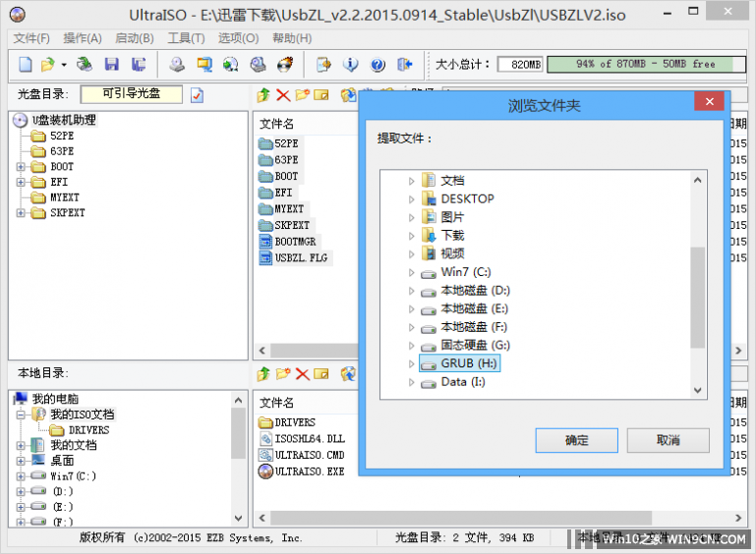This screenshot has height=554, width=756.
Task: Click the 820MB total size field
Action: [520, 64]
